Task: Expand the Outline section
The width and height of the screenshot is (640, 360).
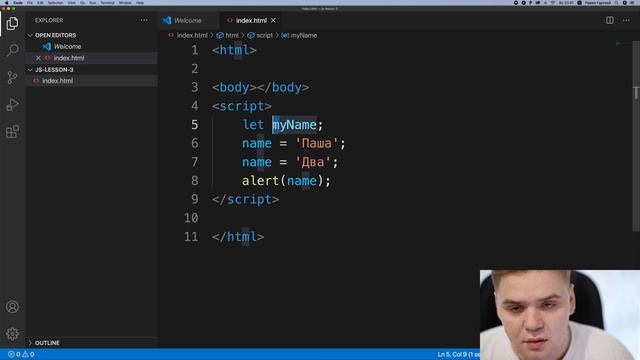Action: click(30, 343)
